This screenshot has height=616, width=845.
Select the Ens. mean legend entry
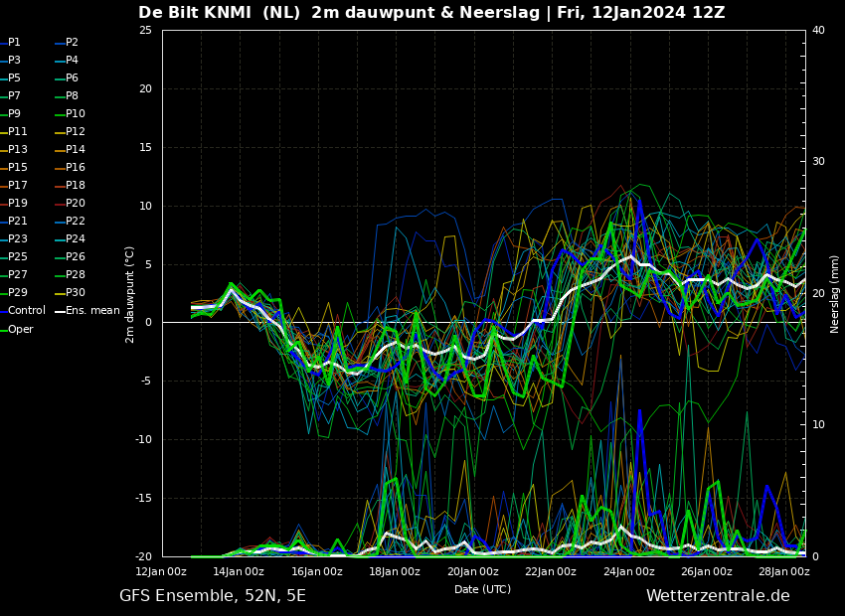click(87, 310)
